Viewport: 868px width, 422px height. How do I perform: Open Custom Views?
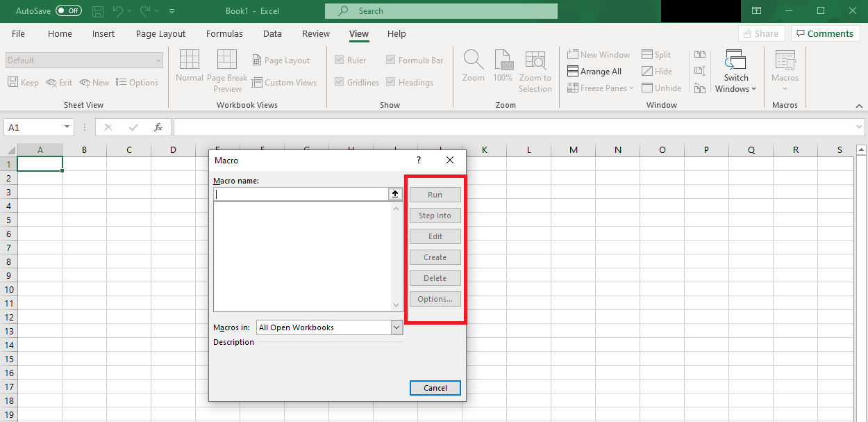click(284, 82)
